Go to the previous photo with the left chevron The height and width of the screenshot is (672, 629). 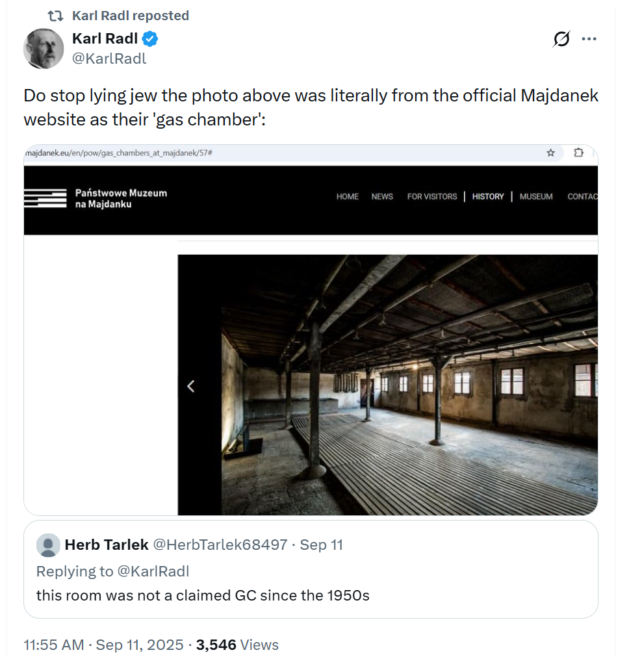click(x=190, y=386)
